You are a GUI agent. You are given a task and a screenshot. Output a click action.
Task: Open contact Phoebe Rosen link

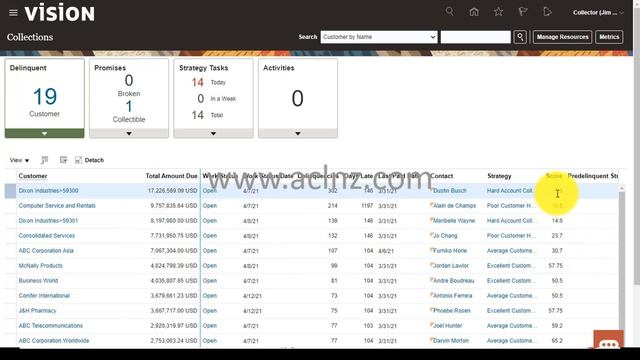click(451, 311)
